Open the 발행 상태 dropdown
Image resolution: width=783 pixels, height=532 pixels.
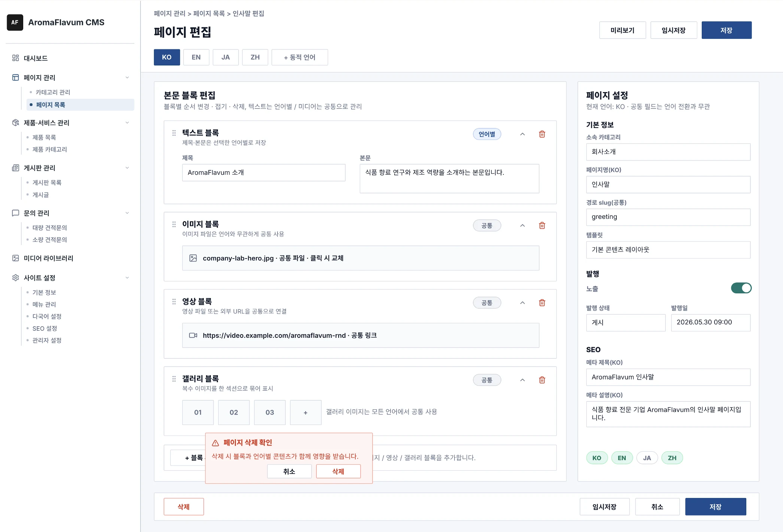tap(626, 322)
